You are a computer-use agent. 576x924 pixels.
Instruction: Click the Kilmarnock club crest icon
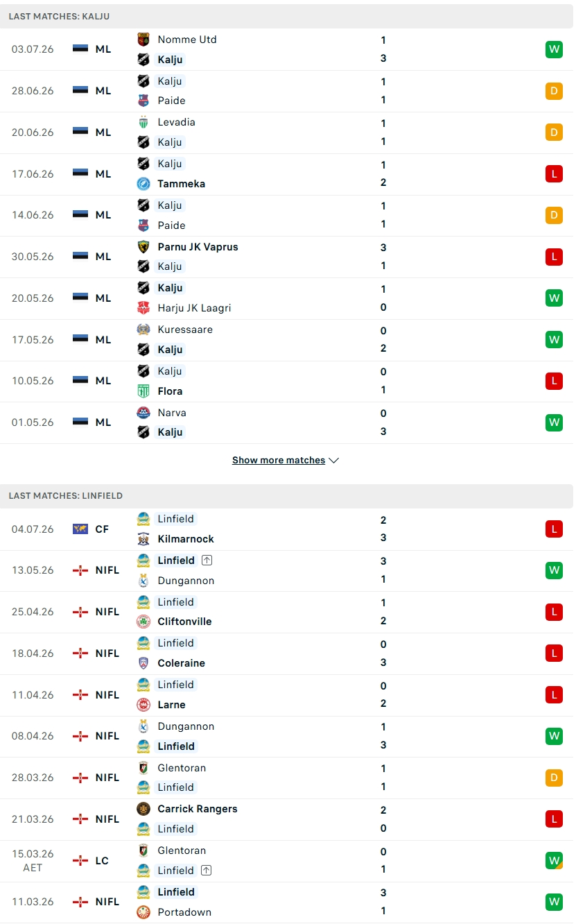click(x=143, y=539)
